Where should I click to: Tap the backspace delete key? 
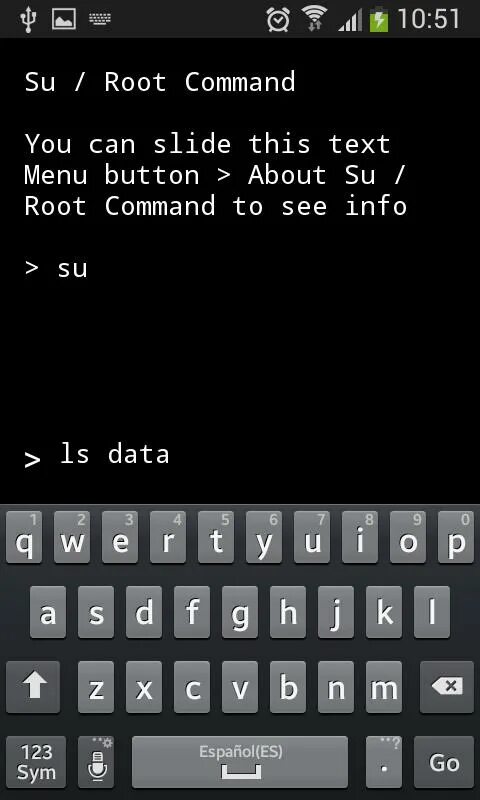pos(447,687)
